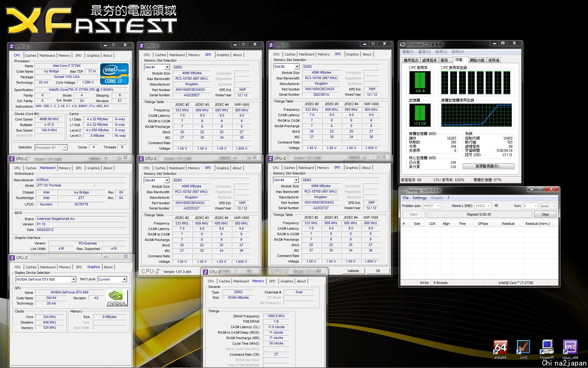
Task: Click the CAS# Latency 11.0 clocks value
Action: 276,327
